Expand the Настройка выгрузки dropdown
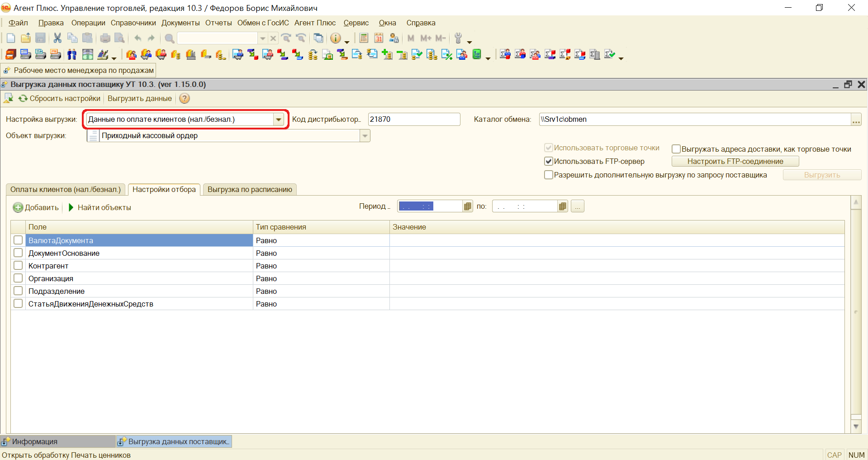The width and height of the screenshot is (868, 460). pyautogui.click(x=279, y=120)
